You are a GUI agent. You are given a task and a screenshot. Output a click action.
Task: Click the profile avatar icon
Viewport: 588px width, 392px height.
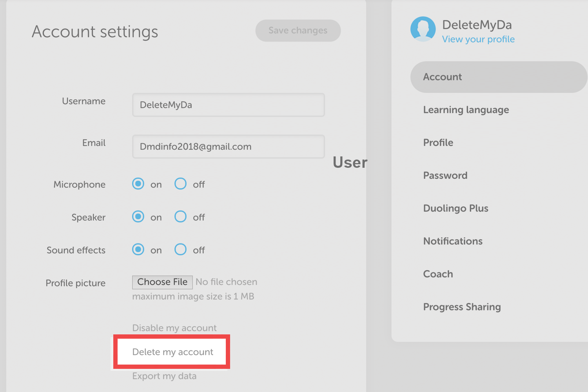pos(423,29)
